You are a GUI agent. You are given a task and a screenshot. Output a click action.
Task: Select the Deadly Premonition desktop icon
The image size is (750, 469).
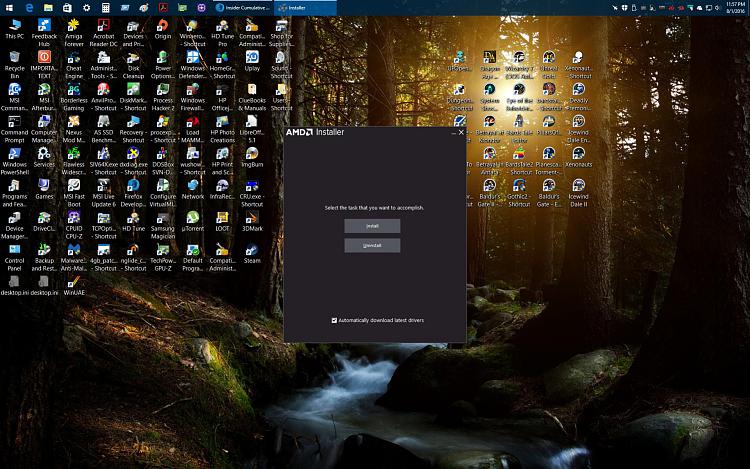(578, 97)
